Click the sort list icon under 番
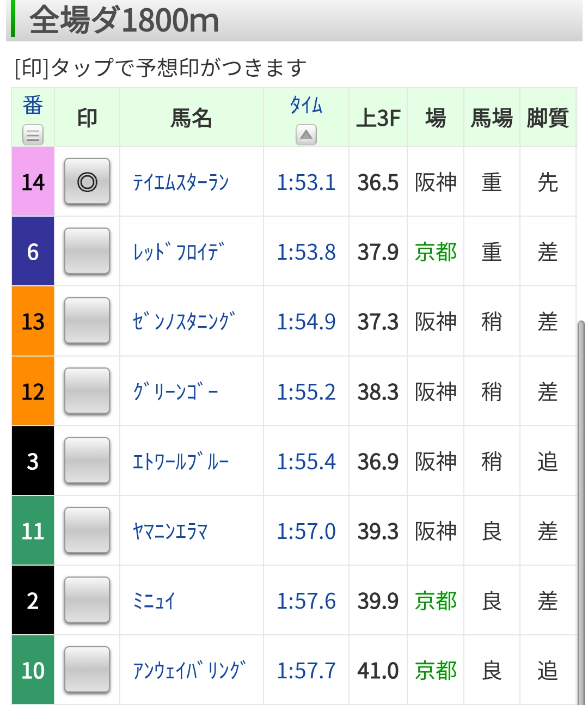Viewport: 588px width, 705px height. (x=33, y=134)
